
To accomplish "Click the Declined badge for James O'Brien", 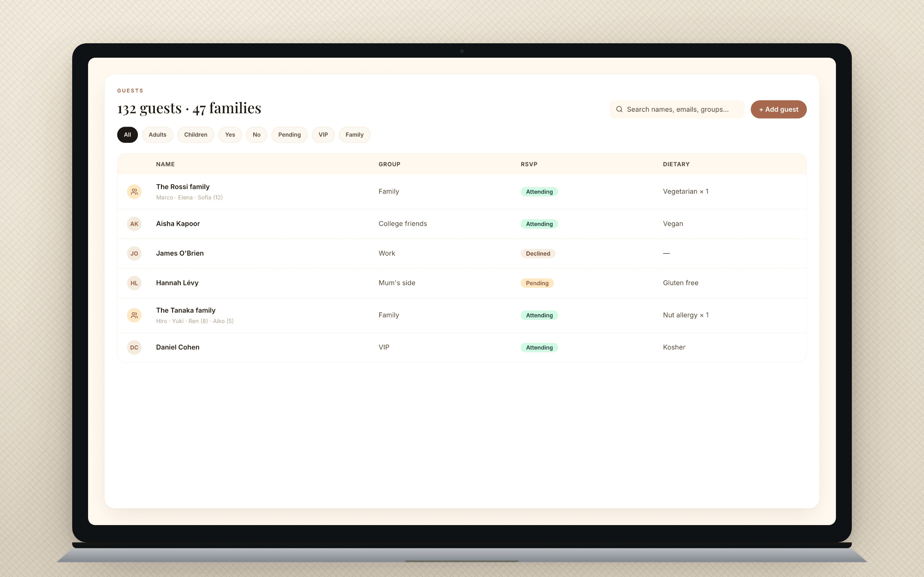I will click(x=538, y=254).
